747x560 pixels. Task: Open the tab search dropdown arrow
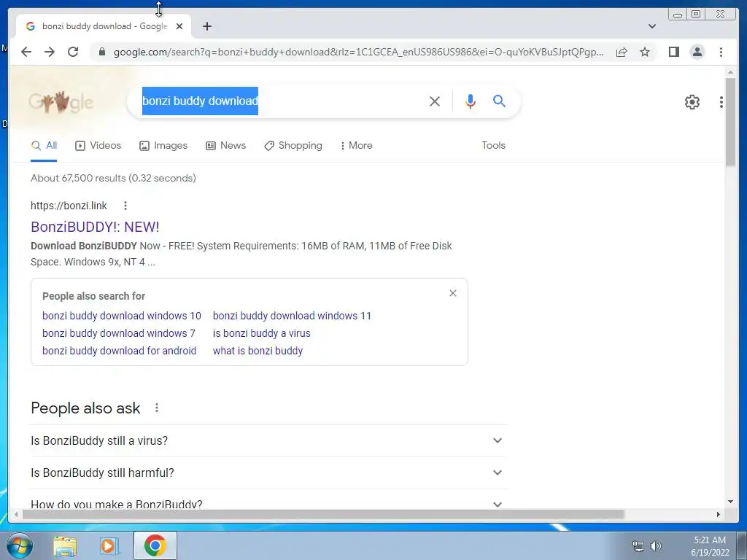[652, 26]
